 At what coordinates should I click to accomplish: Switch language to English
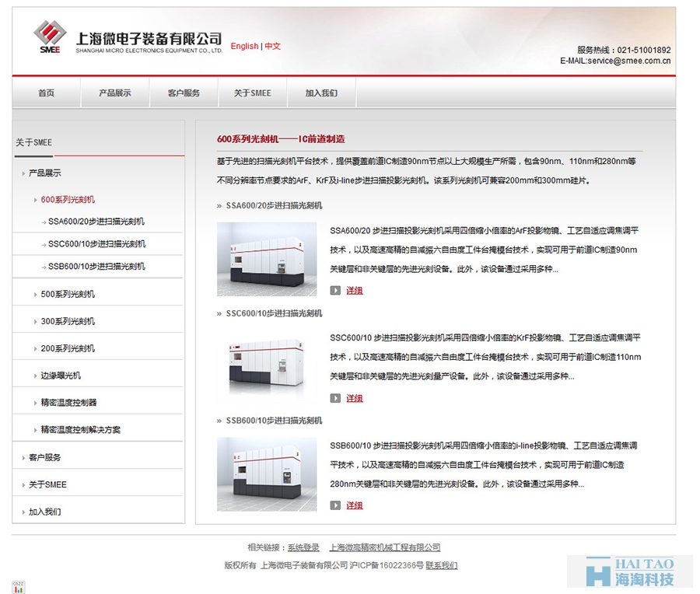(244, 46)
